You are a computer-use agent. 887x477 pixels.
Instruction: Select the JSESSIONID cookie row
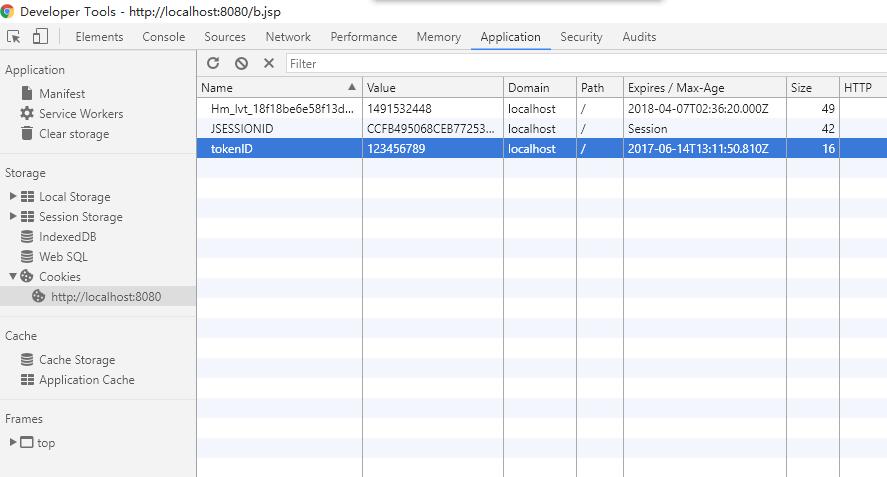point(542,128)
